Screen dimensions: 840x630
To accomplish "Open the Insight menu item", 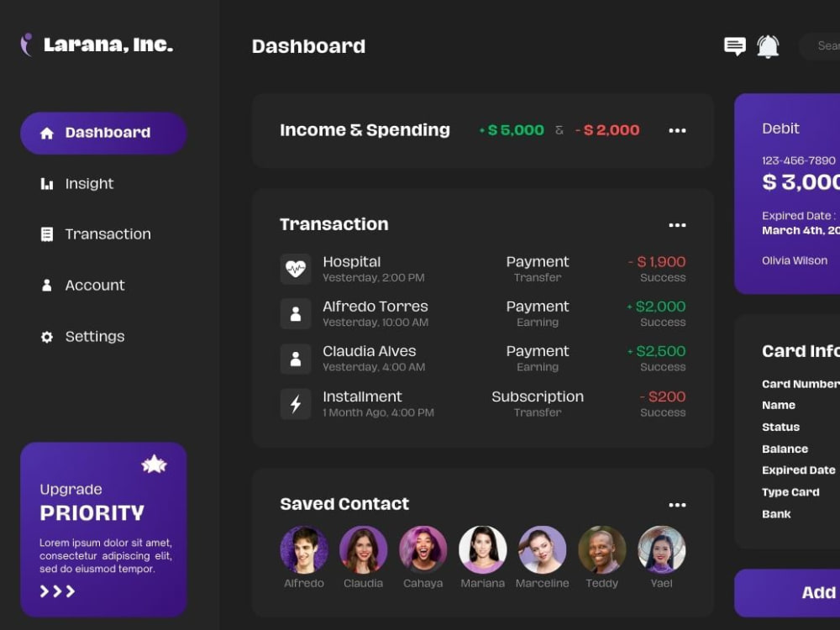I will coord(77,184).
